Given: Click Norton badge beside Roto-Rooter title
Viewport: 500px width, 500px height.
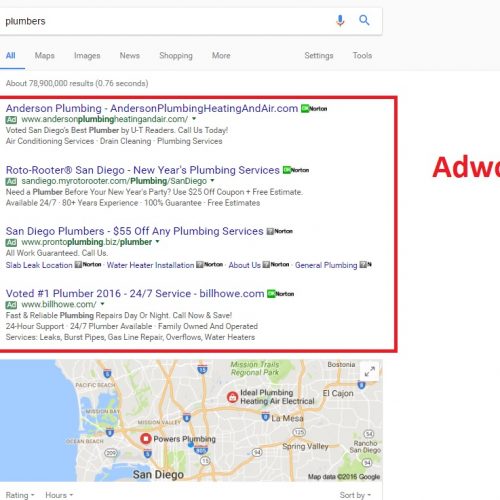Looking at the screenshot, I should [296, 170].
